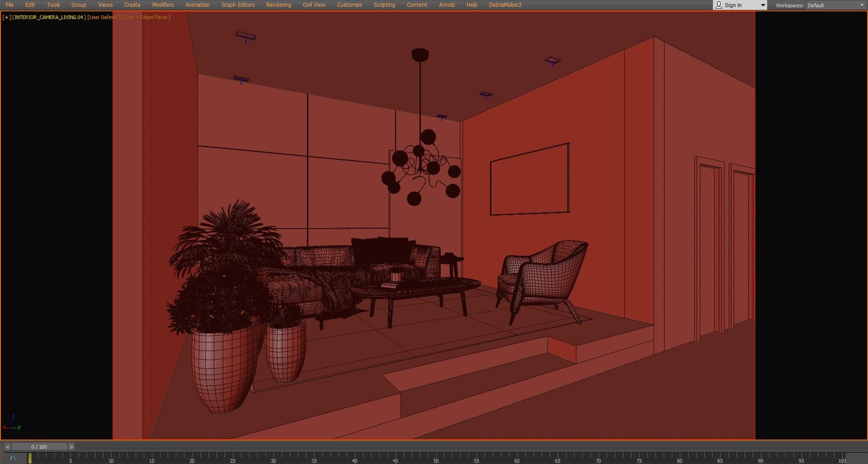Open the Animation menu
Viewport: 868px width, 464px height.
(x=197, y=4)
